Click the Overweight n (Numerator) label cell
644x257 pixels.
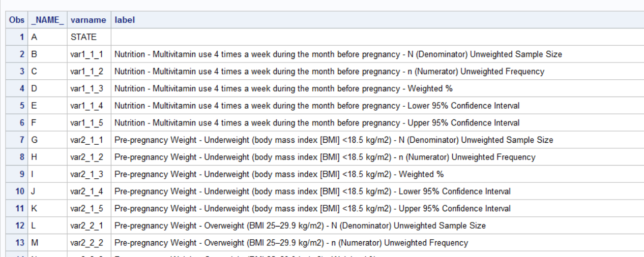(x=291, y=243)
